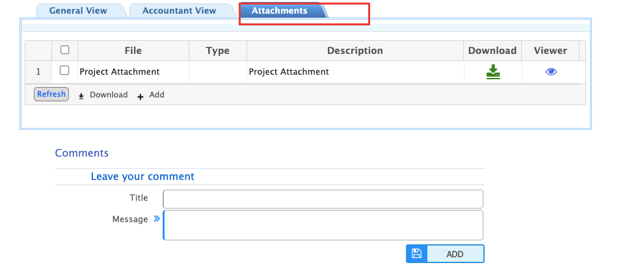Click the Viewer column header
This screenshot has height=280, width=644.
[x=550, y=51]
